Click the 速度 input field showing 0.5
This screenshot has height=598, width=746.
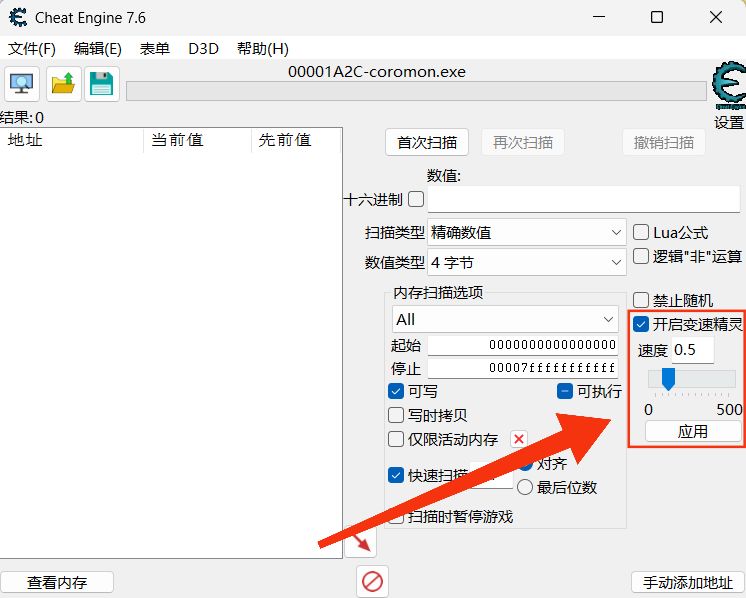point(693,350)
